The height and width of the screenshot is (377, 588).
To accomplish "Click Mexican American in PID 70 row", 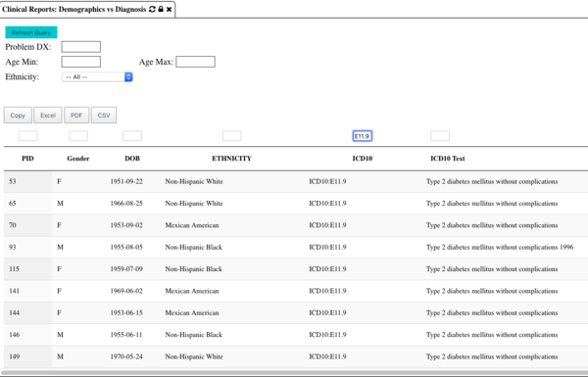I will 192,225.
